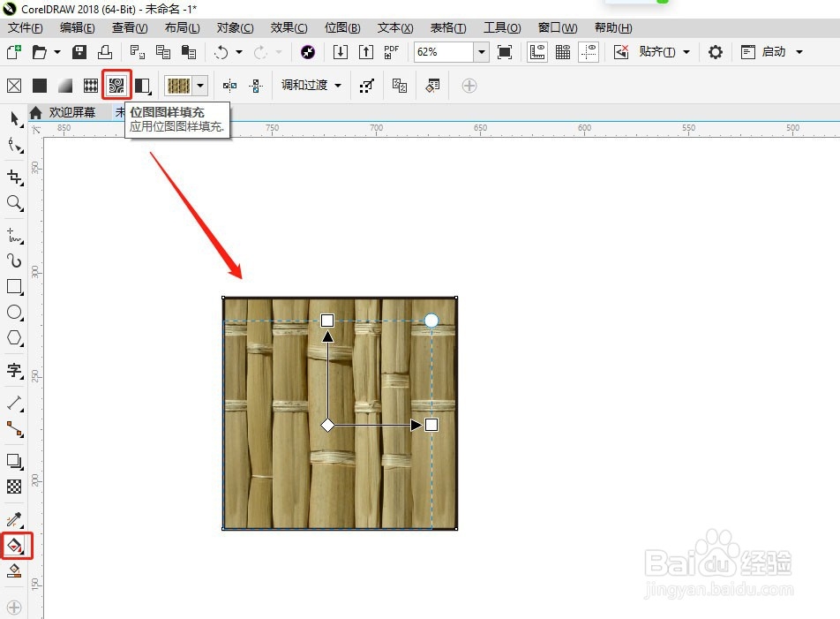Click the edit fill icon
The height and width of the screenshot is (619, 840).
click(x=432, y=86)
